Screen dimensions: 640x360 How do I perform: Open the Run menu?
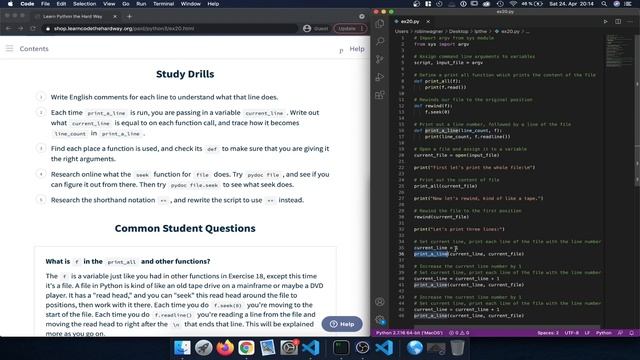pyautogui.click(x=141, y=4)
